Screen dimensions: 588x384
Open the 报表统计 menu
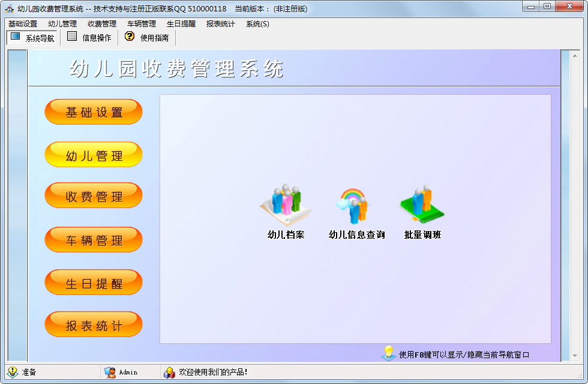[x=221, y=24]
